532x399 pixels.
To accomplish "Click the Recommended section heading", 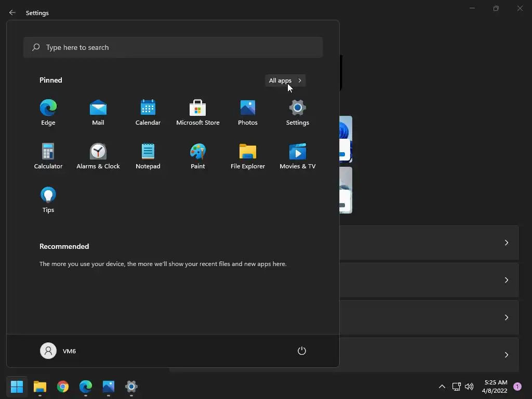I will click(64, 246).
